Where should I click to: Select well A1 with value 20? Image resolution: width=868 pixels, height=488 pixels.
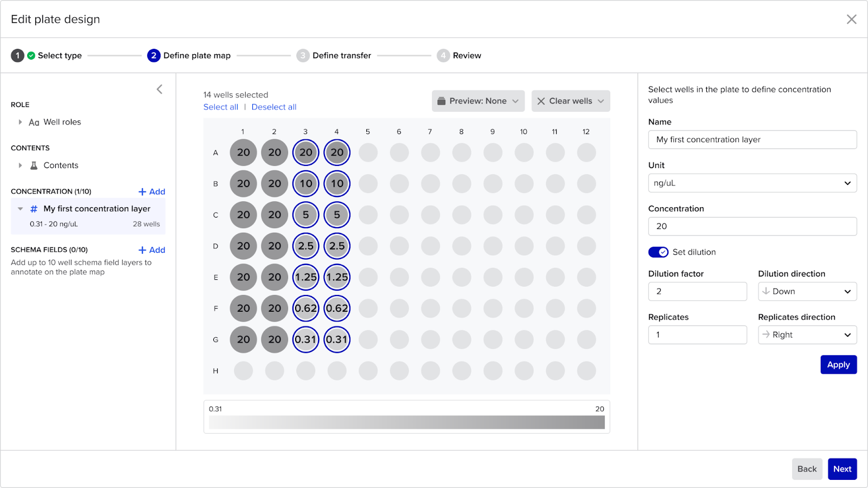243,152
